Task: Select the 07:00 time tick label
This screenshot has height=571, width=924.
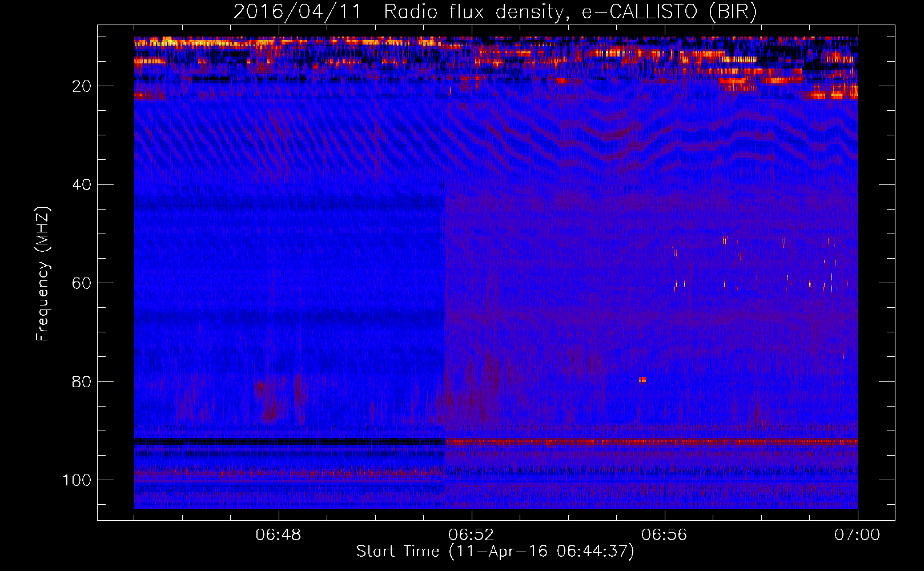Action: point(857,535)
